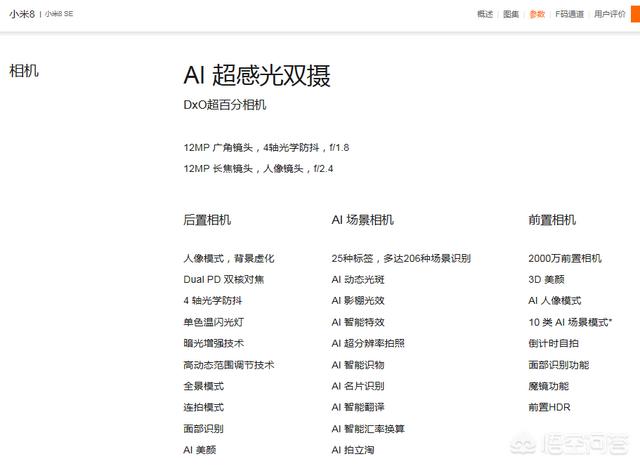Click 面部识别功能 entry
The image size is (640, 466).
pyautogui.click(x=559, y=365)
